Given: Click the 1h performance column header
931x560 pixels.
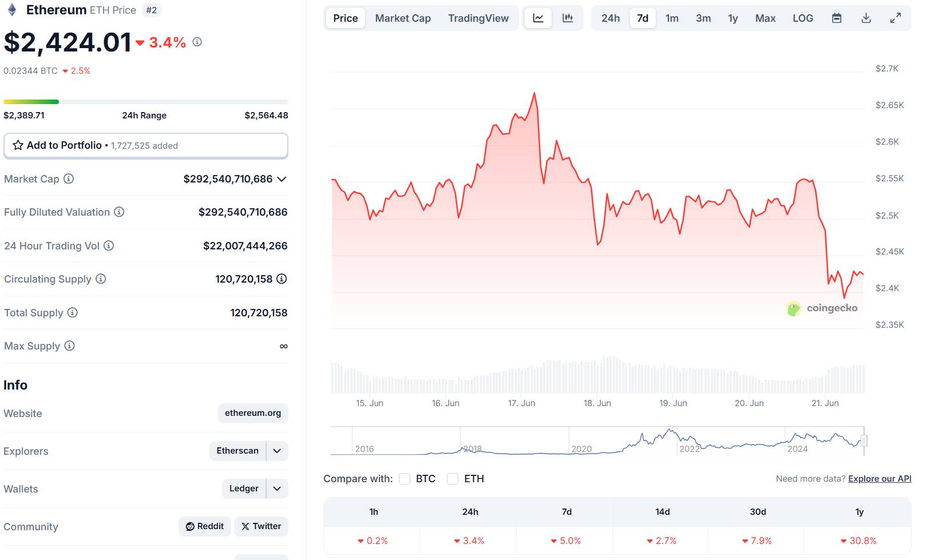Looking at the screenshot, I should 374,512.
